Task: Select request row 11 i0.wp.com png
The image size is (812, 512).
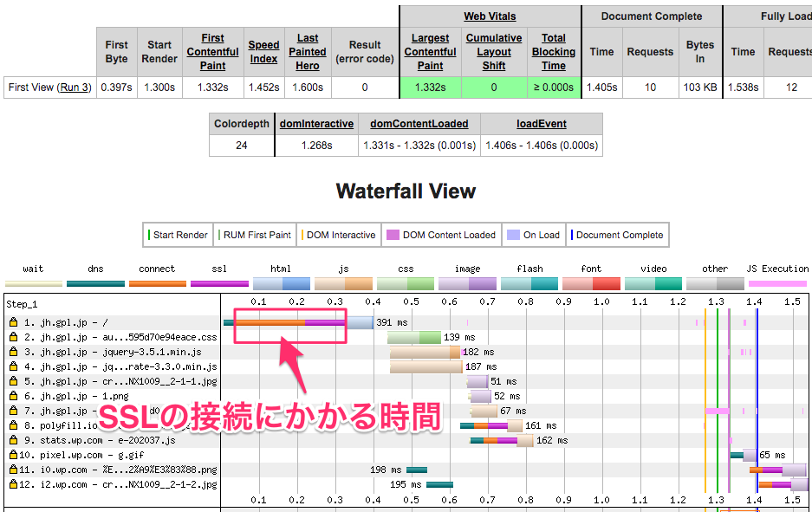Action: 113,470
